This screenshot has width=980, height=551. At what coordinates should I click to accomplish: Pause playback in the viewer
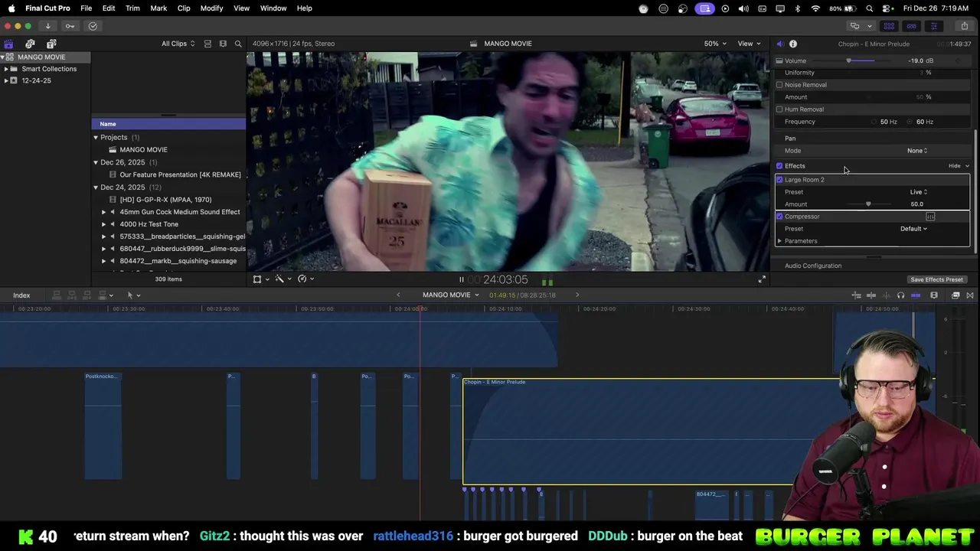tap(461, 280)
